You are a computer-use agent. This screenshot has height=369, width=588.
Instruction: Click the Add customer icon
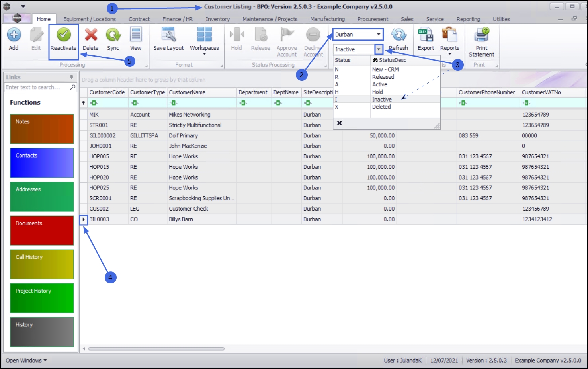(14, 35)
